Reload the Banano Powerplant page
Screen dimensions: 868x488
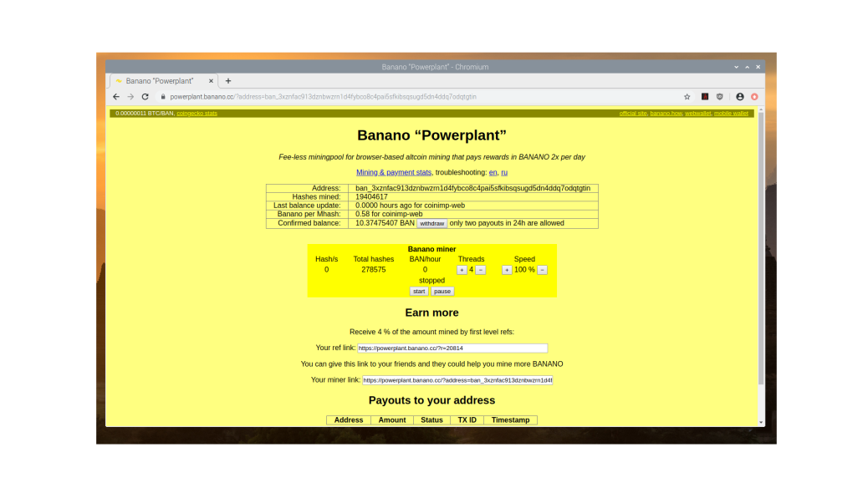pos(145,97)
